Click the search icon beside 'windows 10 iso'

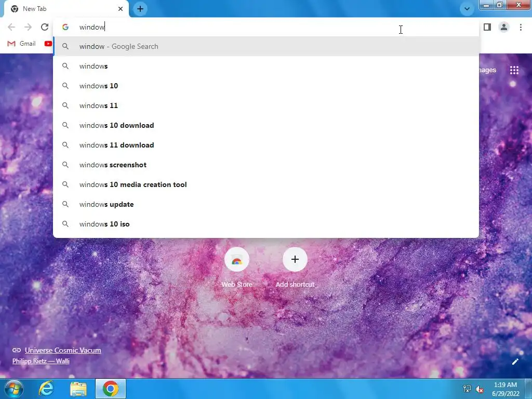coord(65,224)
